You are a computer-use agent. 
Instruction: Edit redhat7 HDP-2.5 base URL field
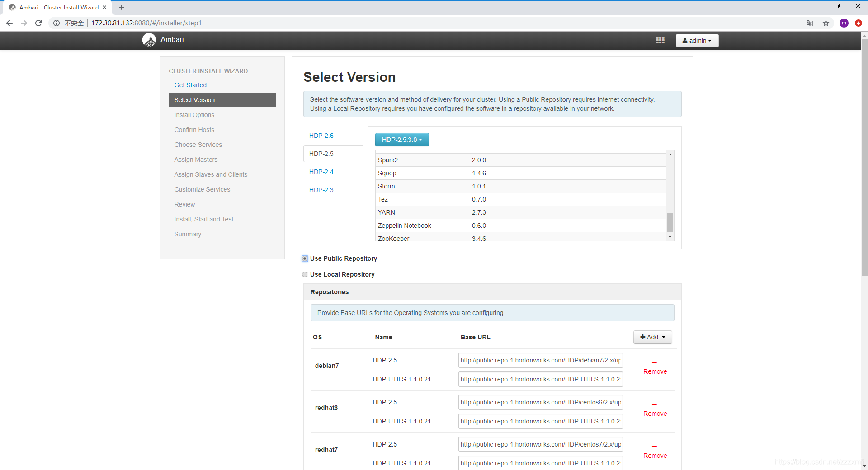point(540,444)
